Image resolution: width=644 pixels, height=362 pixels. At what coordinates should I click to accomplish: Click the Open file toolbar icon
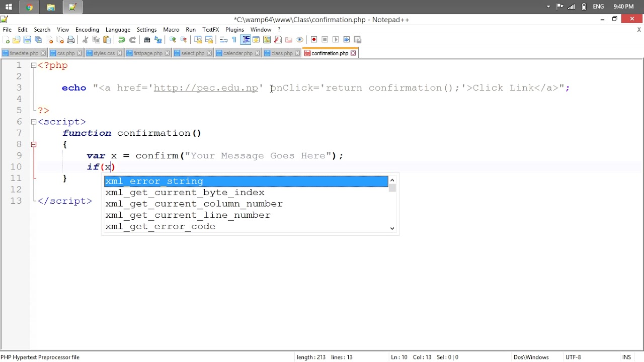(17, 40)
